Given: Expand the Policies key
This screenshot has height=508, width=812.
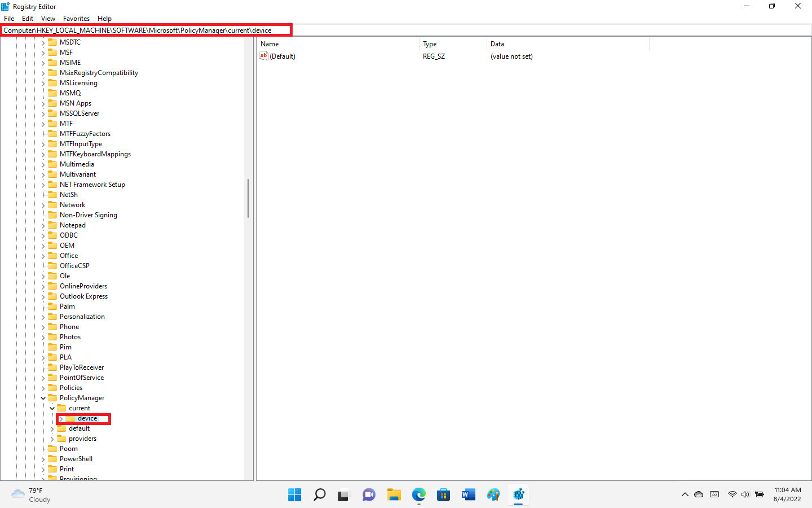Looking at the screenshot, I should click(x=43, y=388).
